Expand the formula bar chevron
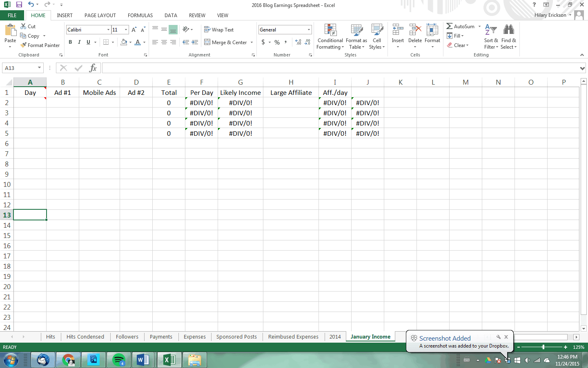The width and height of the screenshot is (588, 368). 582,68
